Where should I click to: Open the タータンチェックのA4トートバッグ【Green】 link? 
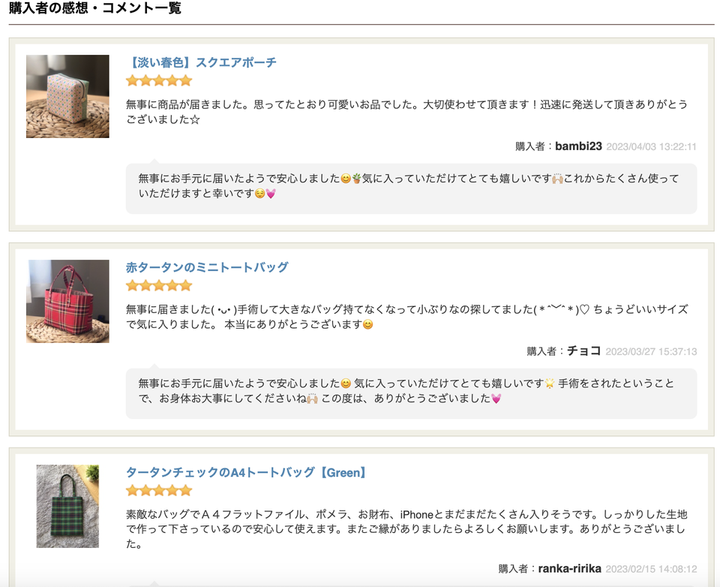(x=247, y=472)
